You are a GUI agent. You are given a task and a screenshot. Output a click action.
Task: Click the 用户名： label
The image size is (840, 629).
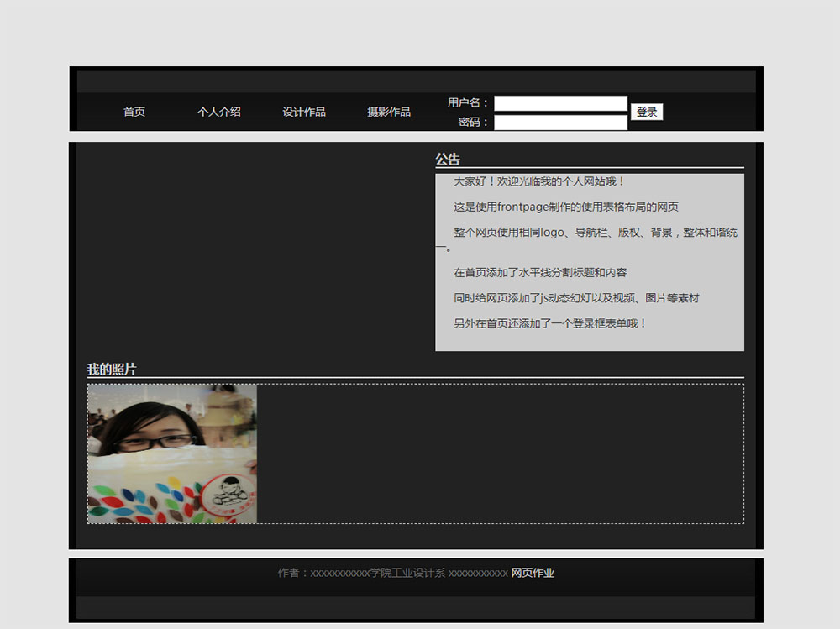pos(468,102)
